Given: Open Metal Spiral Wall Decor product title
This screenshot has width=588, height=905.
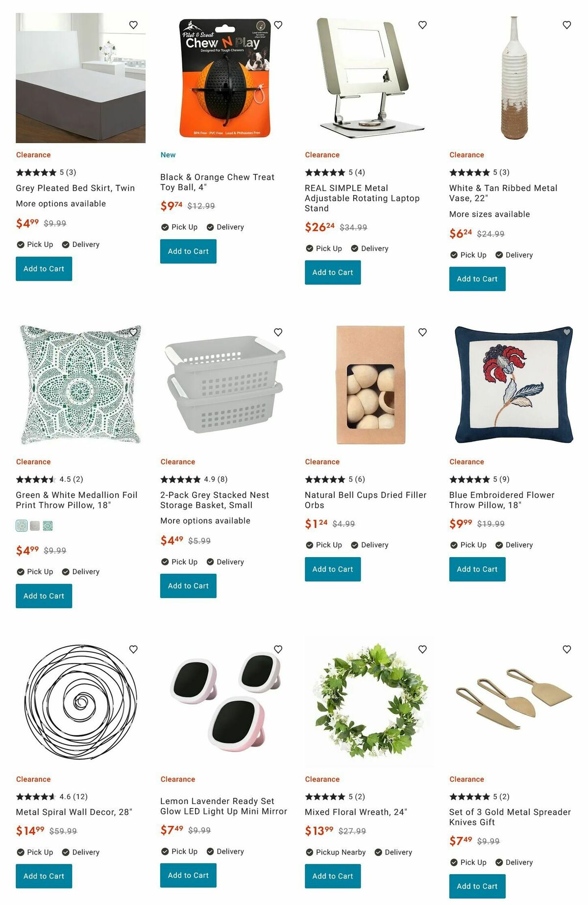Looking at the screenshot, I should (74, 812).
